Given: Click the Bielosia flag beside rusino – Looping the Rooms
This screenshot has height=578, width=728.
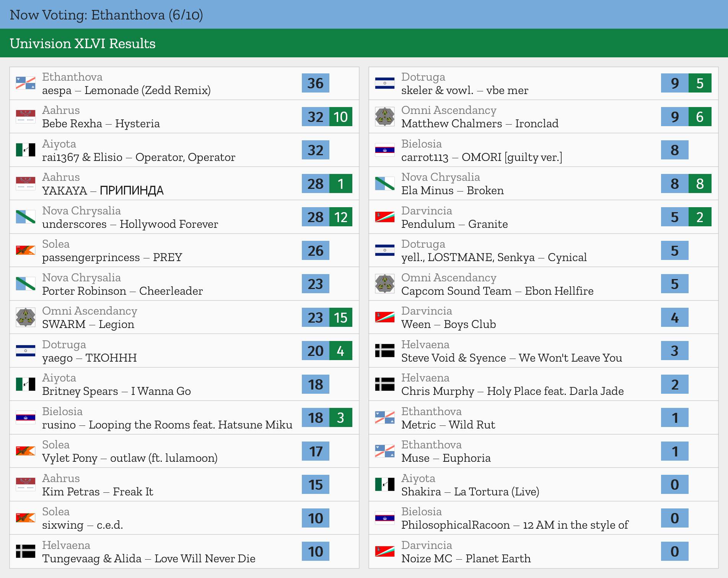Looking at the screenshot, I should 26,418.
